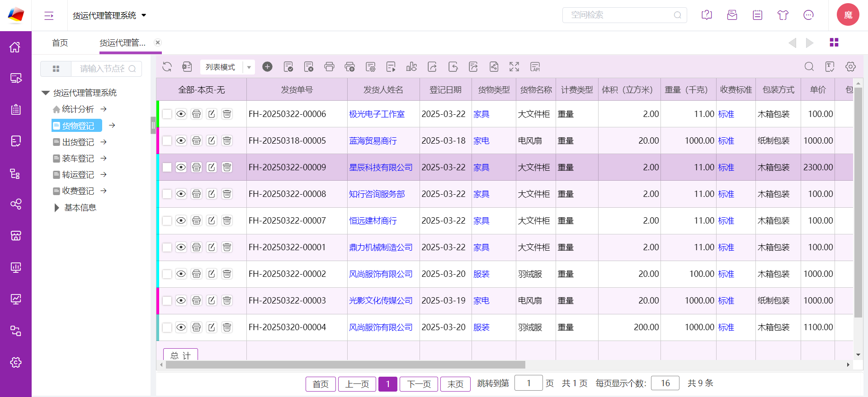
Task: Edit record FH-20250318-00005 with pencil icon
Action: [x=212, y=140]
